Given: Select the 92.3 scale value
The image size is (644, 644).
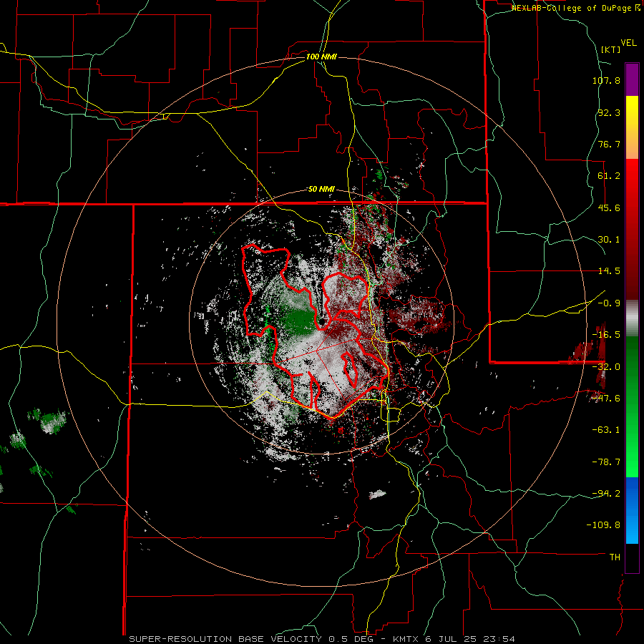Looking at the screenshot, I should pos(609,112).
